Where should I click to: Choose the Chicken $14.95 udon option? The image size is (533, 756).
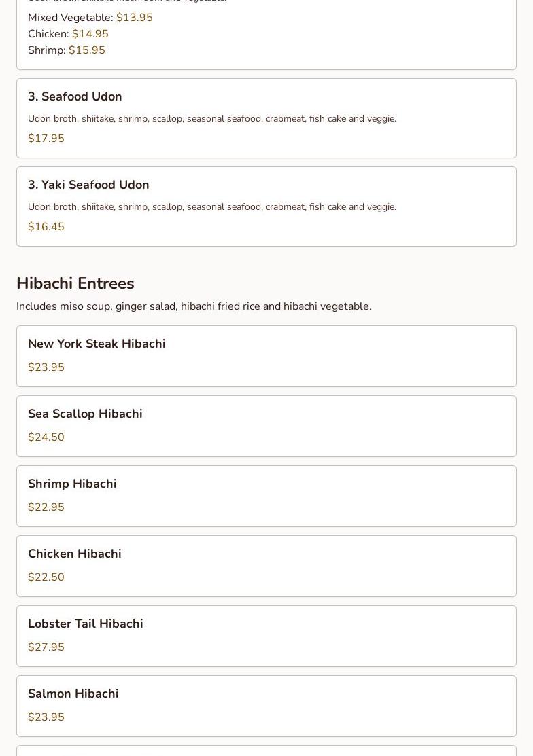(x=68, y=34)
